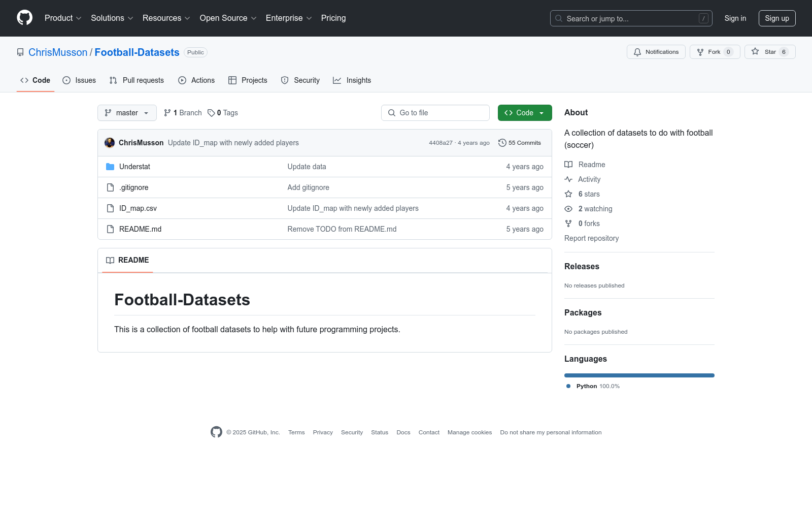Select the README tab in file viewer
Image resolution: width=812 pixels, height=508 pixels.
(127, 260)
